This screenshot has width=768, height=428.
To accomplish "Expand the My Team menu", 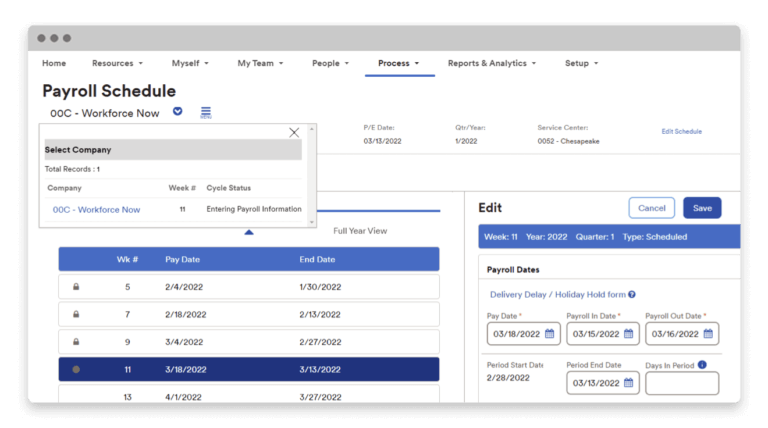I will click(x=260, y=63).
